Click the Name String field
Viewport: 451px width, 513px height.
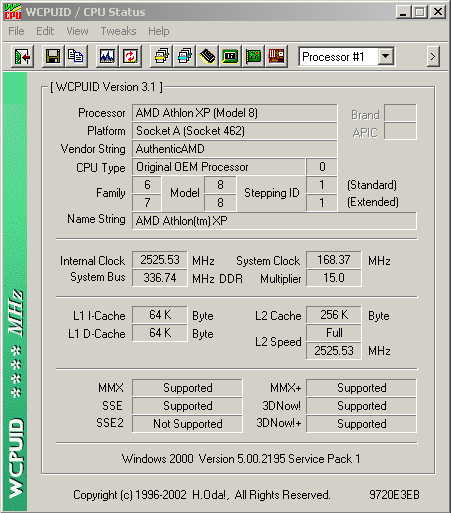click(274, 221)
